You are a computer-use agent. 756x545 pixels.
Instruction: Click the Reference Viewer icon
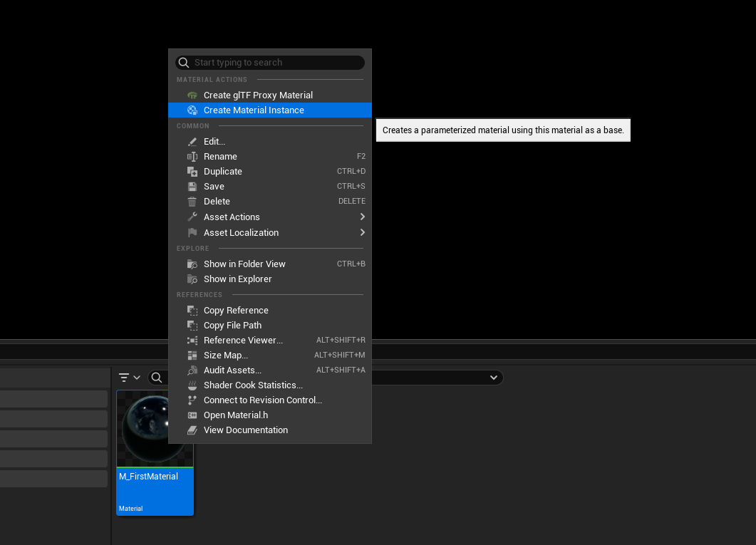(192, 341)
